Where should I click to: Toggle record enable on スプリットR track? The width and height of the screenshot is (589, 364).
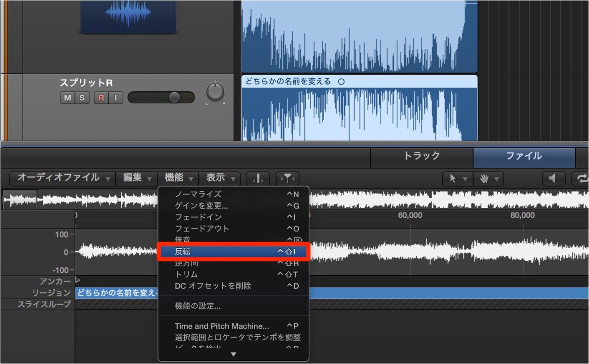pyautogui.click(x=101, y=98)
